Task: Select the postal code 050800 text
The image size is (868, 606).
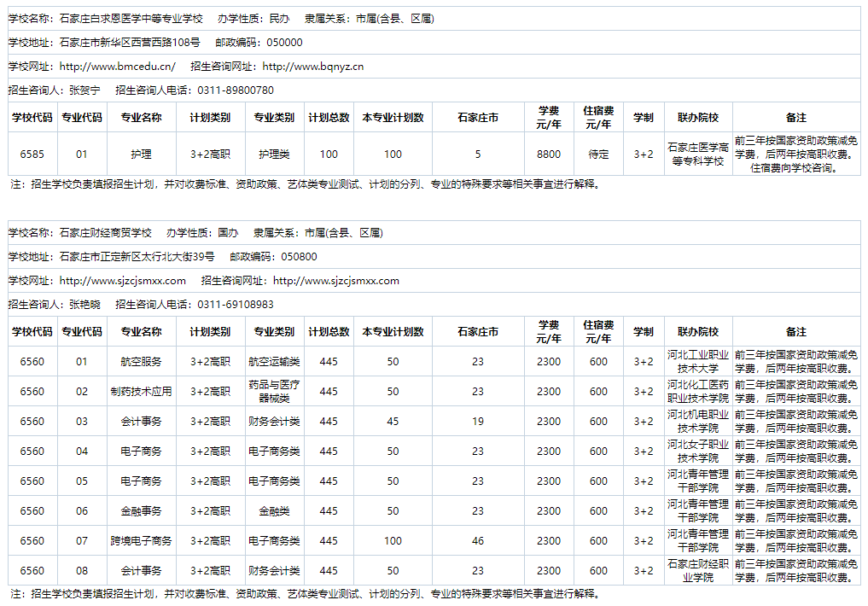Action: (299, 257)
